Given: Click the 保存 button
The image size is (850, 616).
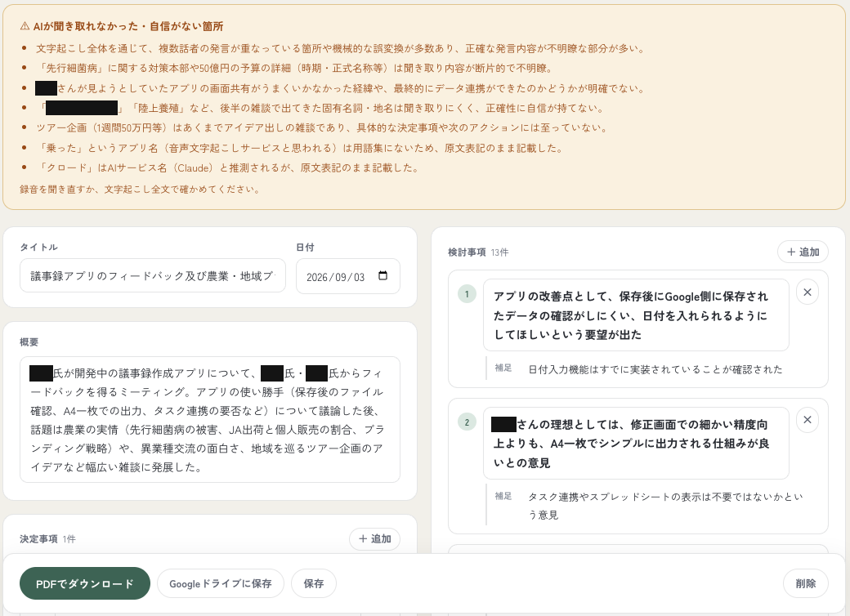Looking at the screenshot, I should pos(314,583).
